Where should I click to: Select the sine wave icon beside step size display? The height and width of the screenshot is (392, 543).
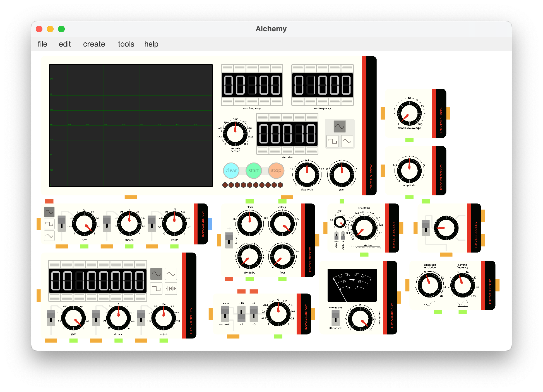point(340,126)
